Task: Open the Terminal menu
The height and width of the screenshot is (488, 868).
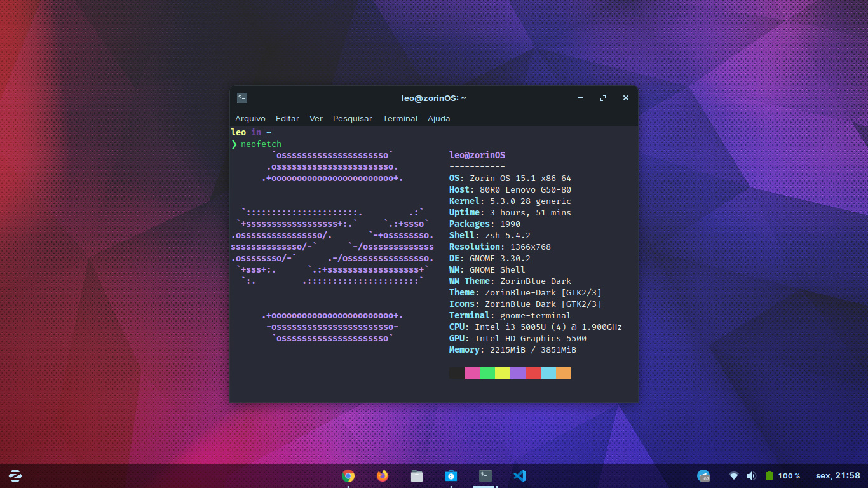Action: point(400,119)
